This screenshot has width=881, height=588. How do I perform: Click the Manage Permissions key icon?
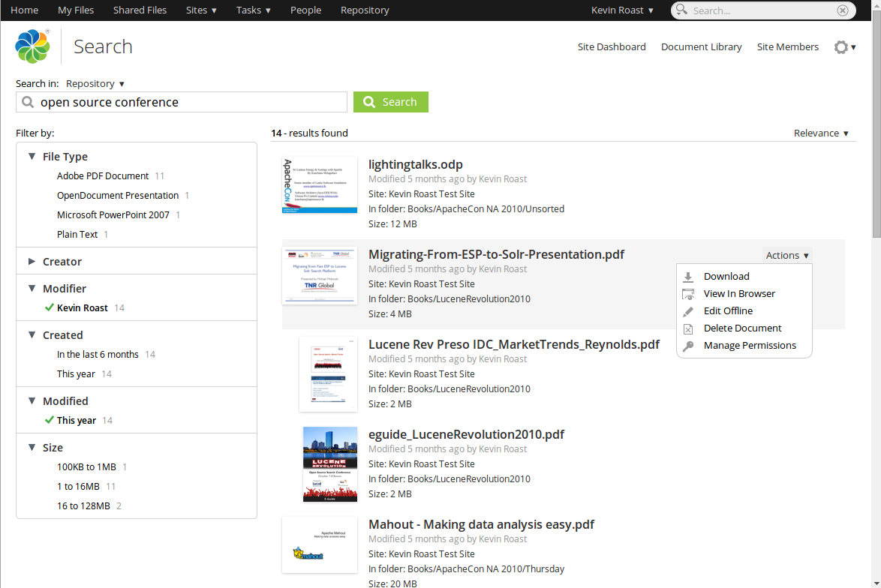click(x=688, y=346)
